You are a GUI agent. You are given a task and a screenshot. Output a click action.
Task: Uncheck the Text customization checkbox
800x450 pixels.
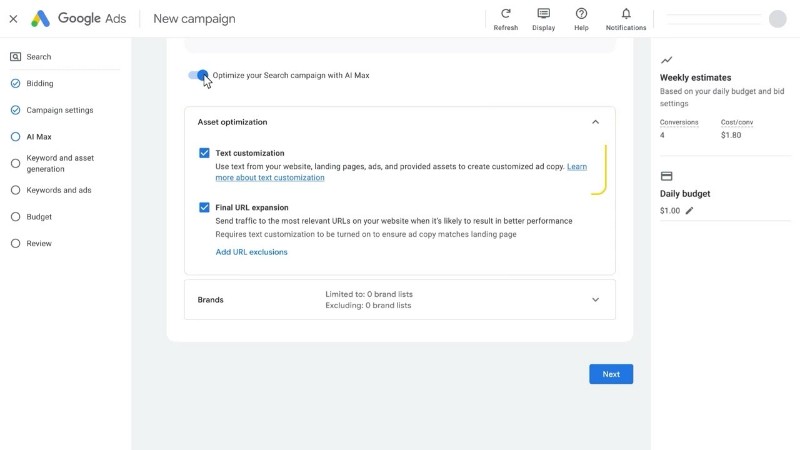204,153
